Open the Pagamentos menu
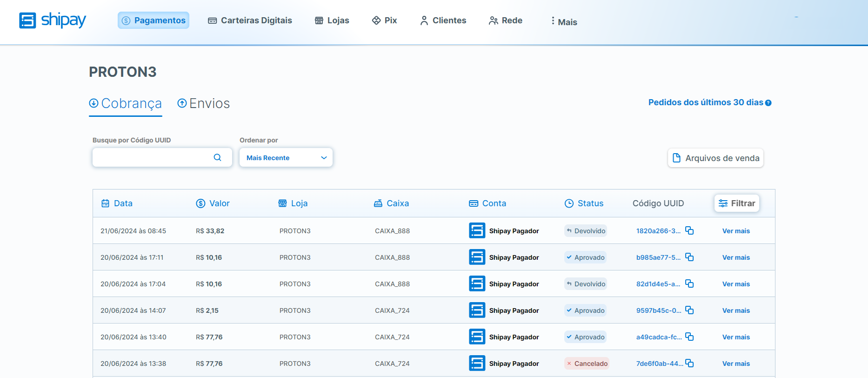The height and width of the screenshot is (378, 868). 154,20
